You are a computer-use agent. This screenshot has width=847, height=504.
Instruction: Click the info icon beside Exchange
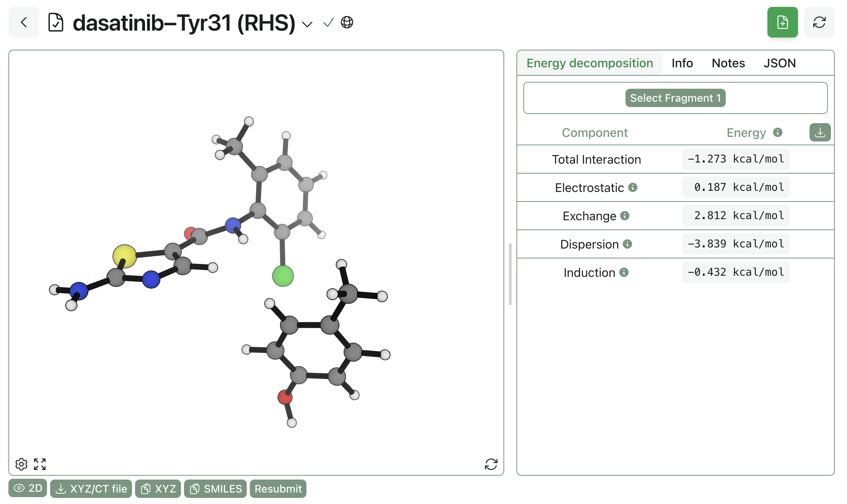pos(625,216)
